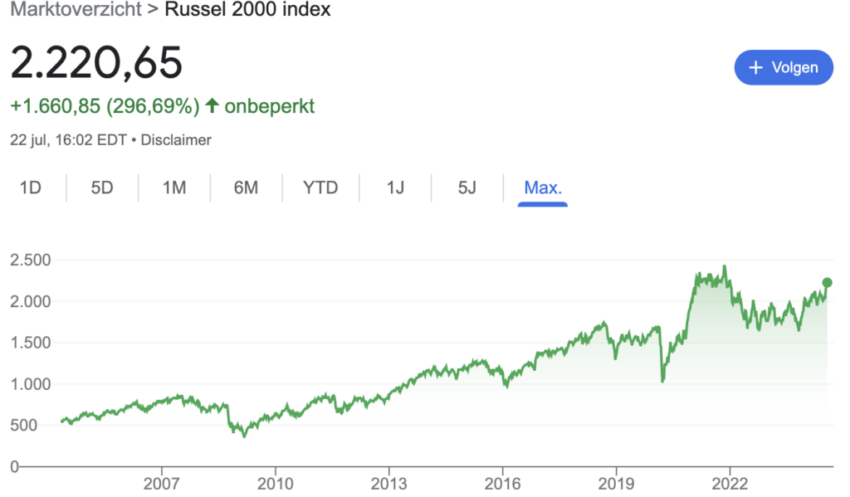The height and width of the screenshot is (497, 850).
Task: Select the Max. range tab
Action: tap(543, 188)
